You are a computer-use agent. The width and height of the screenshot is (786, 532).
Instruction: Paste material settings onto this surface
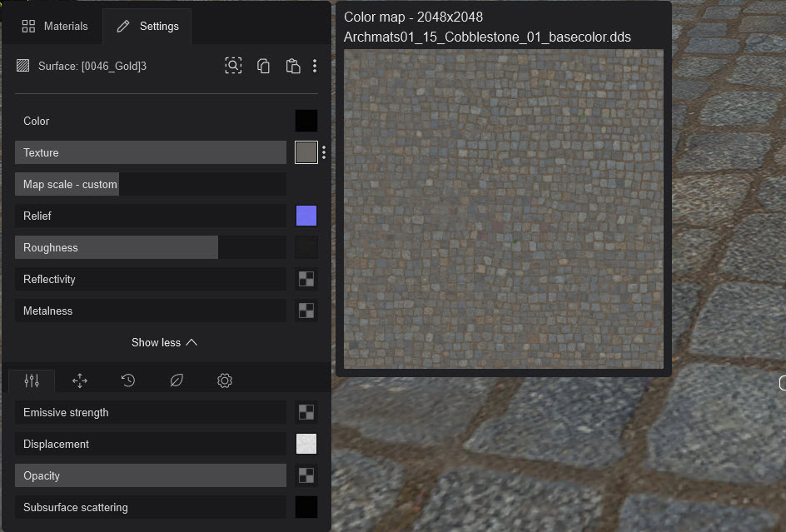292,66
